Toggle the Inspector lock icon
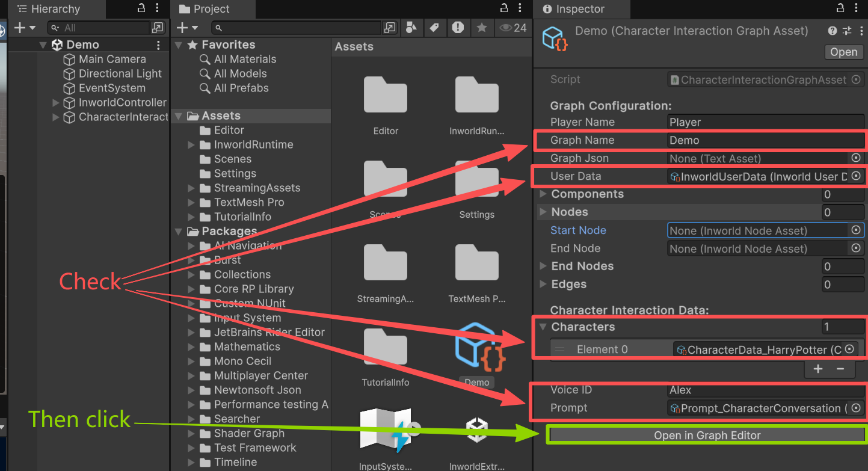 click(x=840, y=8)
